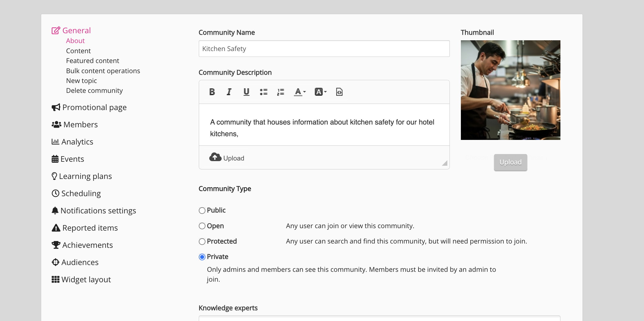Go to Notifications settings
Screen dimensions: 644x321
tap(98, 211)
